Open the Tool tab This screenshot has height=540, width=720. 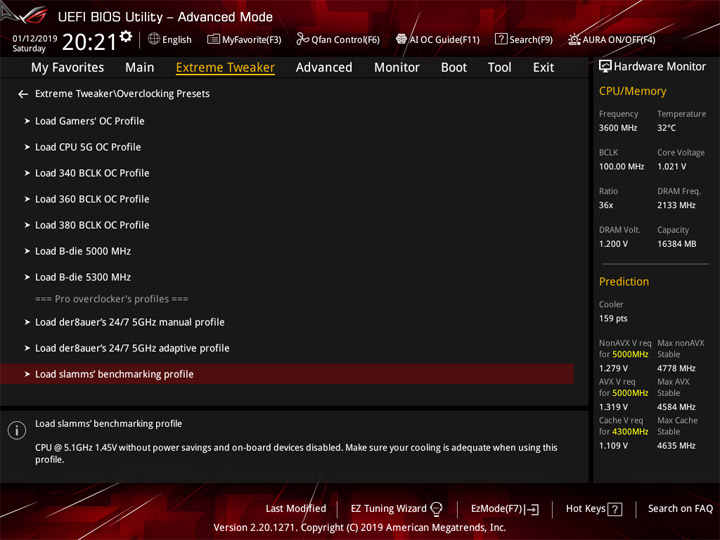500,68
